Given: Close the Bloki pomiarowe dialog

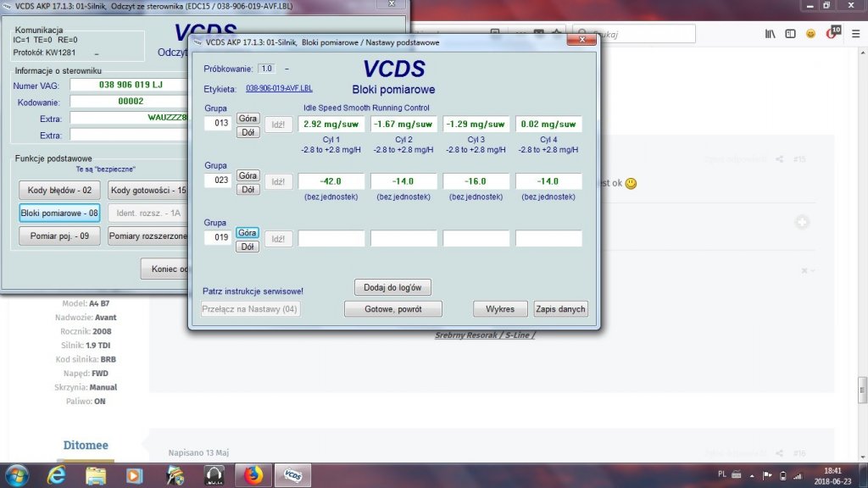Looking at the screenshot, I should coord(581,39).
